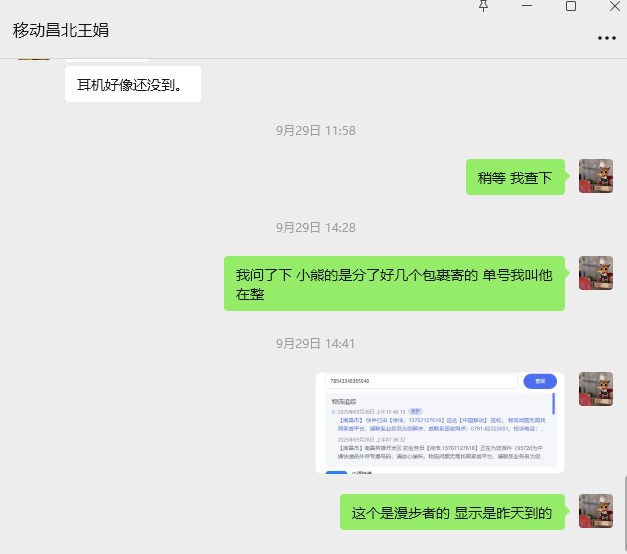Click the 9月29日 11:58 timestamp
The image size is (627, 554).
(316, 131)
